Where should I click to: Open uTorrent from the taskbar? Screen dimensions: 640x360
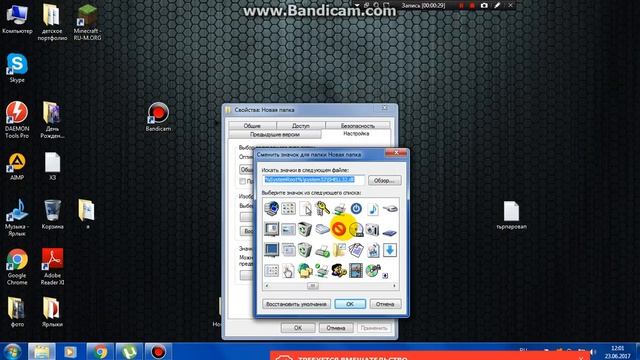tap(129, 351)
